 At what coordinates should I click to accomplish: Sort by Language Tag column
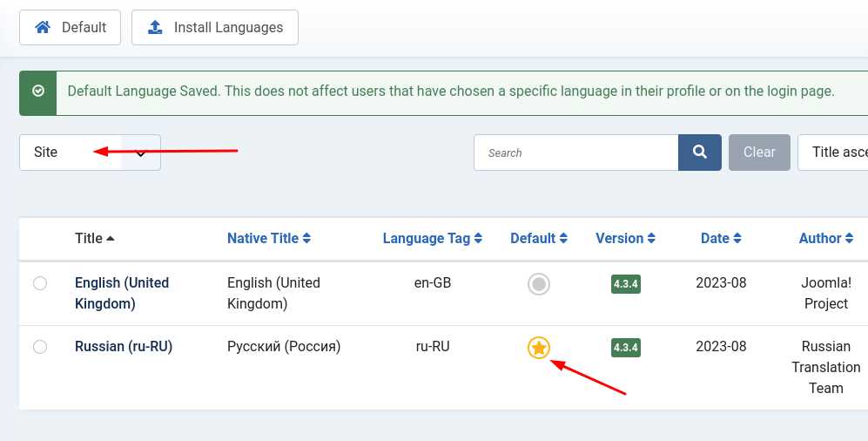click(433, 238)
